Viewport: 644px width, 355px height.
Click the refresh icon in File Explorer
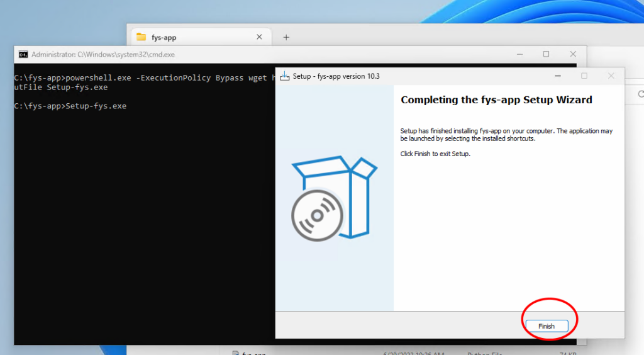[x=640, y=94]
